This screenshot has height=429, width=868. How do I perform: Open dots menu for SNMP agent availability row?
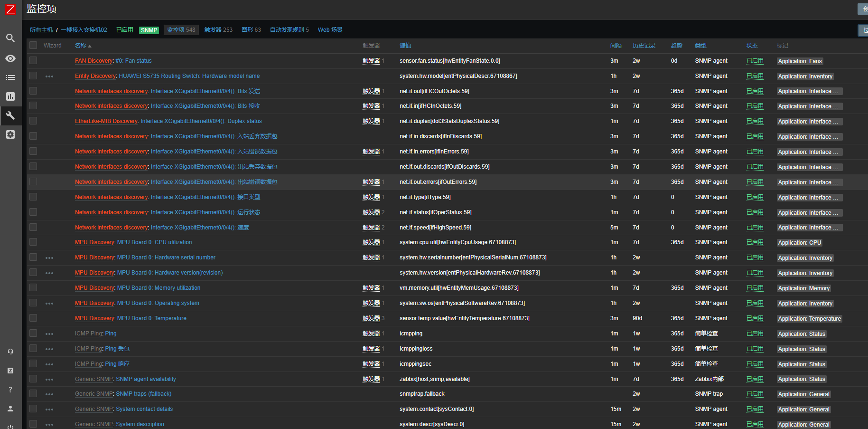(x=49, y=380)
